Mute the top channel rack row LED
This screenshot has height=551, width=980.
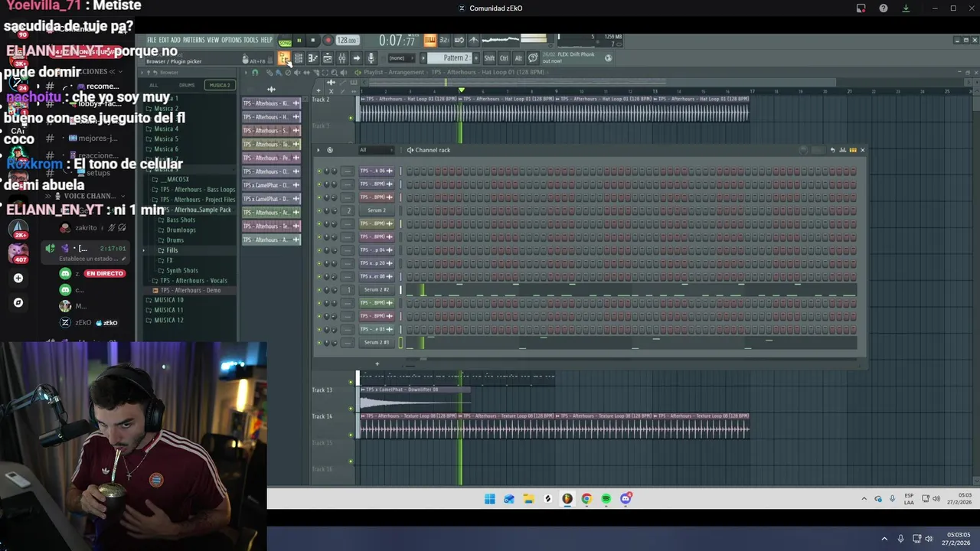pos(319,171)
